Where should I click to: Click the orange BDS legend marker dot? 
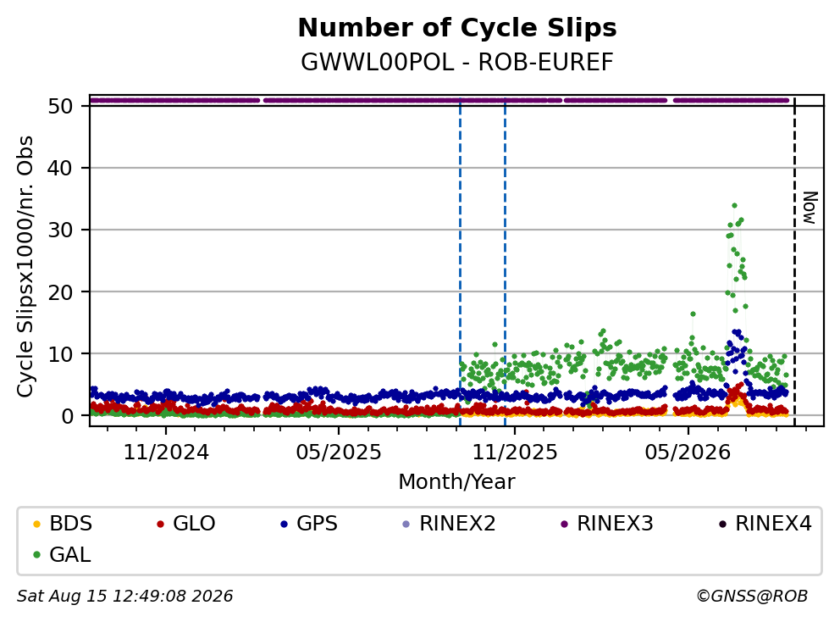36,524
